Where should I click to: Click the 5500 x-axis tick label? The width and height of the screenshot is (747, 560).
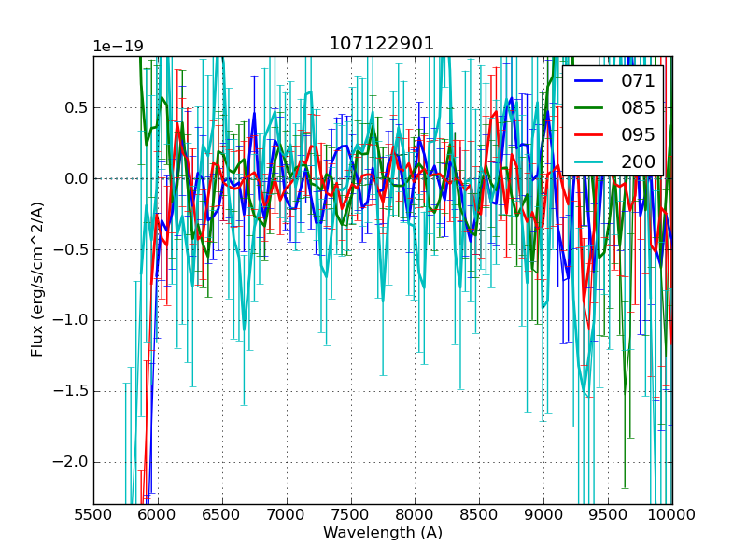pyautogui.click(x=93, y=514)
